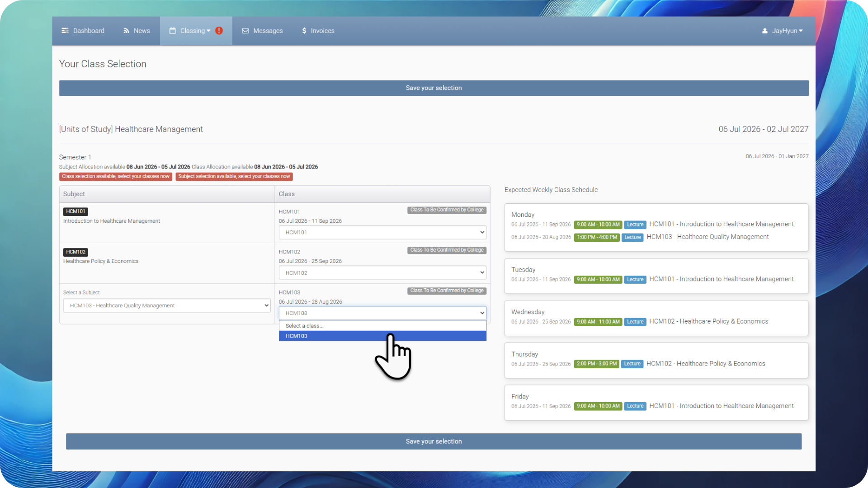Click the '06 Jul 2026 - 01 Jan 2027' semester dates
The width and height of the screenshot is (868, 488).
[x=777, y=156]
